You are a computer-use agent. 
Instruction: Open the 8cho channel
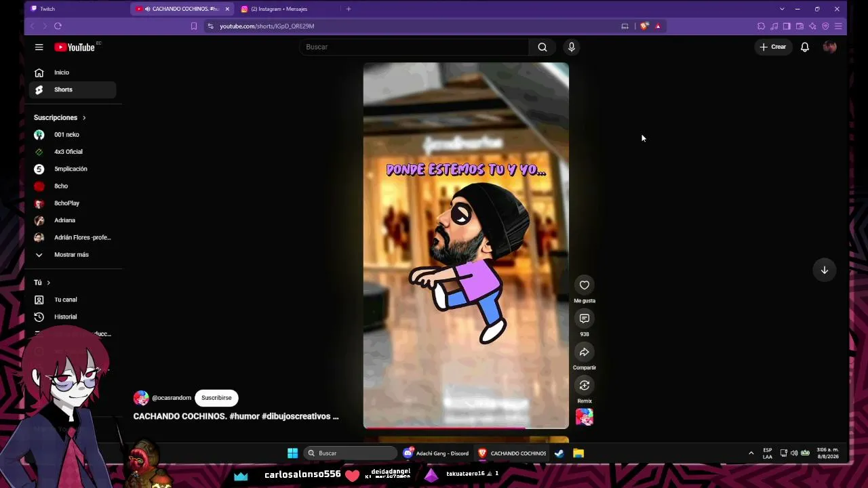[73, 186]
